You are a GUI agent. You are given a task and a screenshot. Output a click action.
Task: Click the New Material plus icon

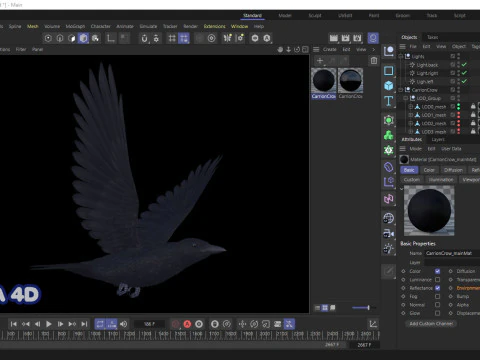[320, 61]
